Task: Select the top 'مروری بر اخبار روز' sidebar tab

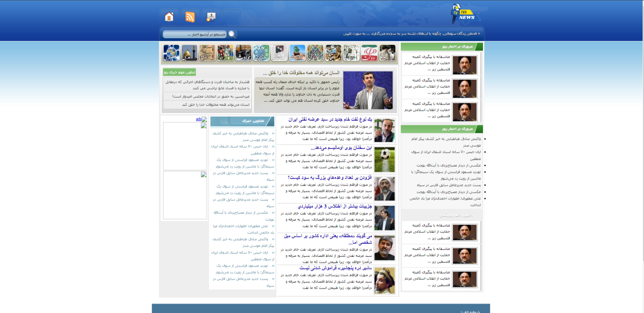Action: [457, 46]
